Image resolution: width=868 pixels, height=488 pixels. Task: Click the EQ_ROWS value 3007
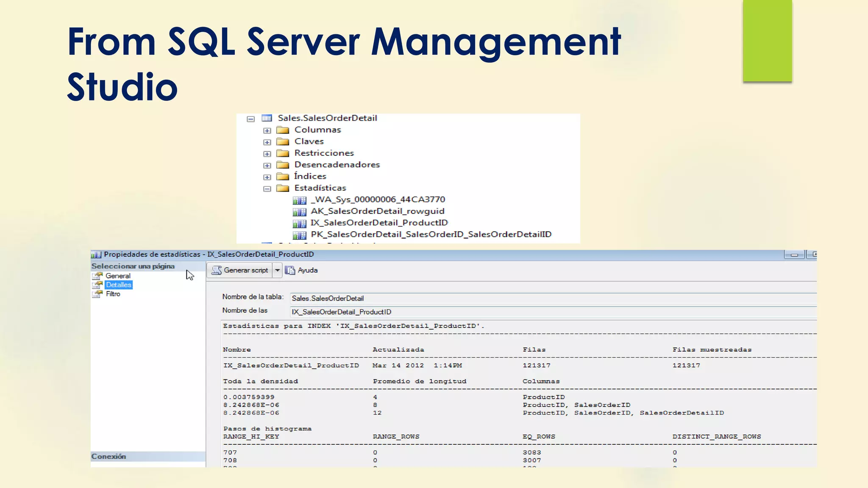pos(531,460)
